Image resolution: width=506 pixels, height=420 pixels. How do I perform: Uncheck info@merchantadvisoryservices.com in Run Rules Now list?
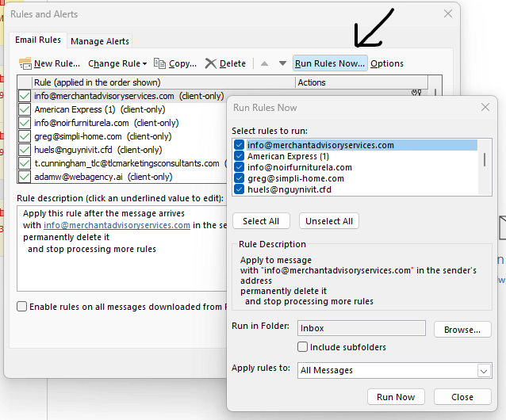239,145
